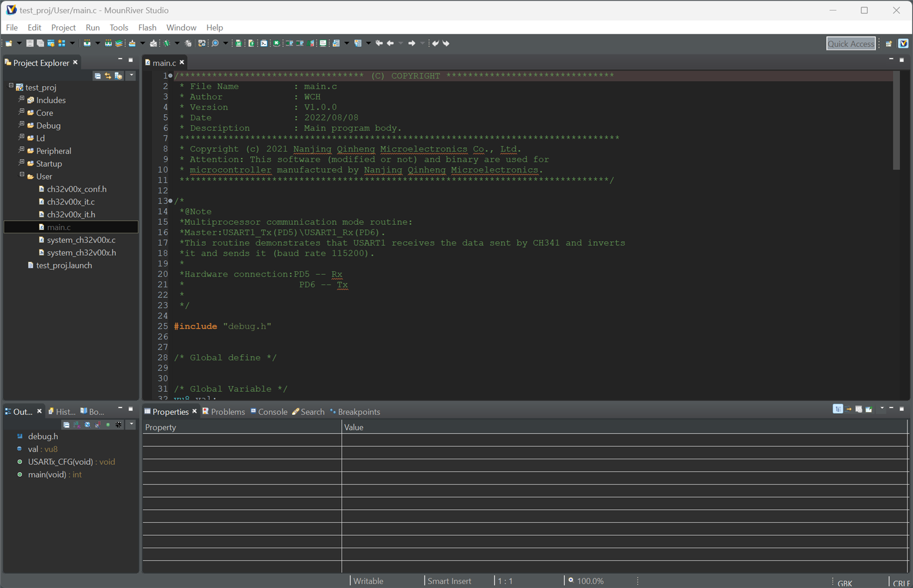This screenshot has height=588, width=913.
Task: Toggle green dot filter in Outline toolbar
Action: tap(108, 424)
